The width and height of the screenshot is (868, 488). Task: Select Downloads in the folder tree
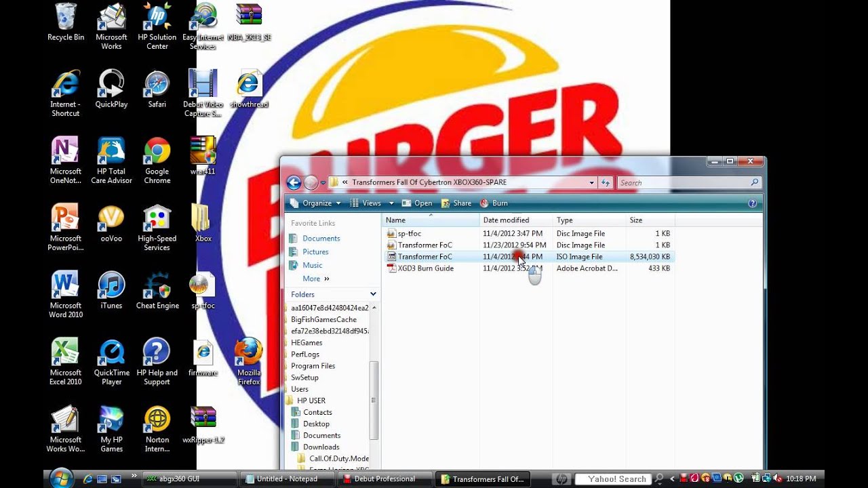321,447
